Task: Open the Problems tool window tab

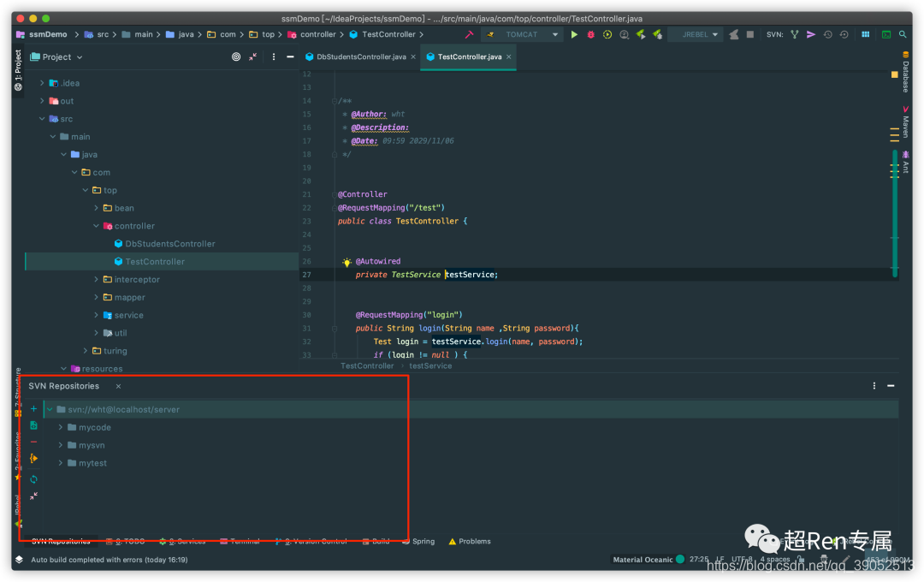Action: (470, 541)
